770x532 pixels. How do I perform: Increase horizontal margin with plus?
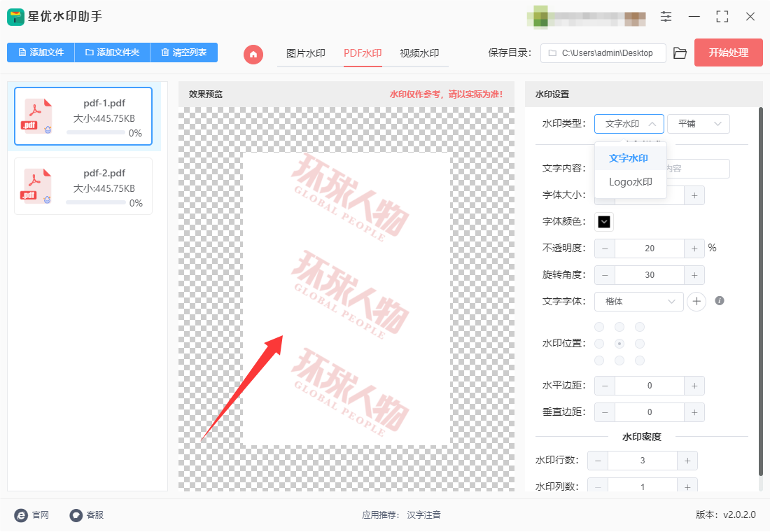coord(694,386)
